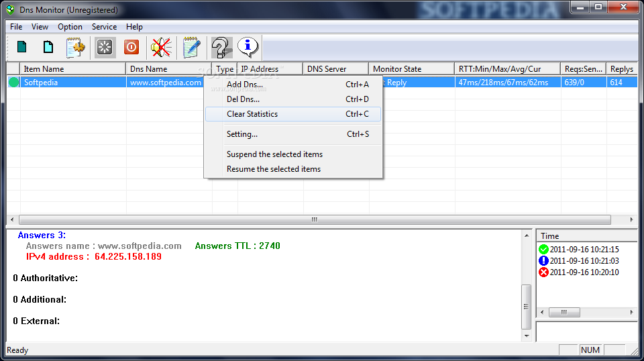This screenshot has height=361, width=644.
Task: Click the Reqs:Sen... column header
Action: [583, 69]
